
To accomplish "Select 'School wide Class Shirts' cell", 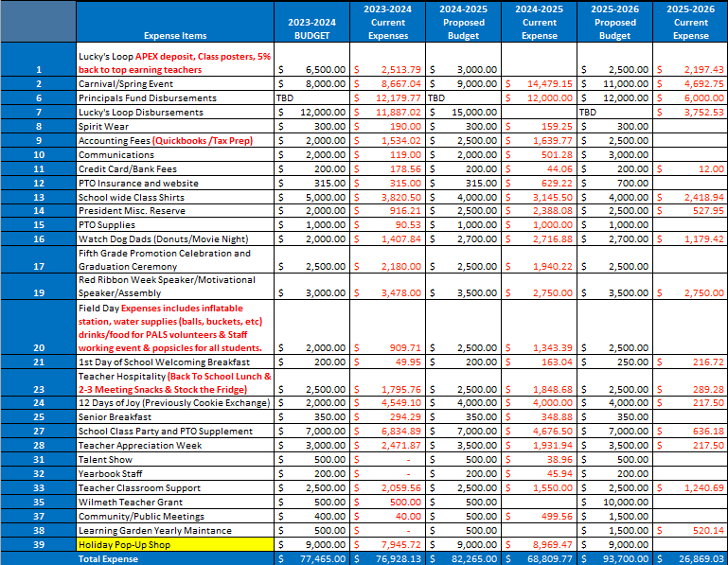I will click(175, 197).
